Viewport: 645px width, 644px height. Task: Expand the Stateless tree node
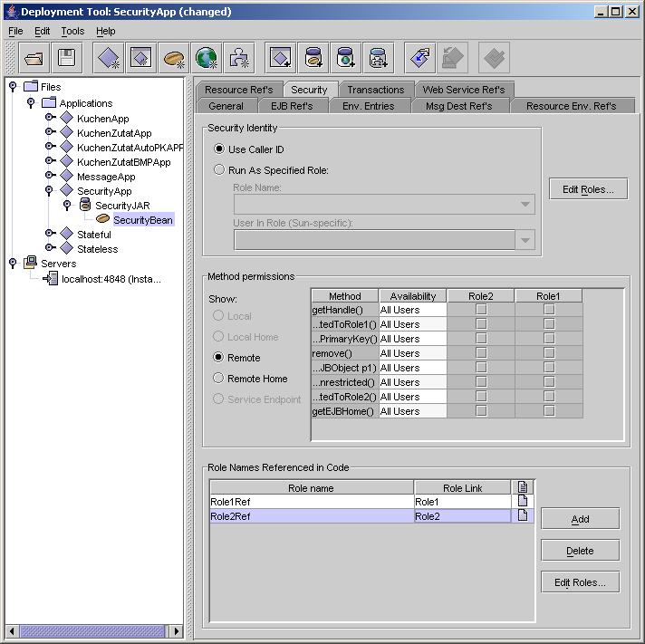pos(50,247)
